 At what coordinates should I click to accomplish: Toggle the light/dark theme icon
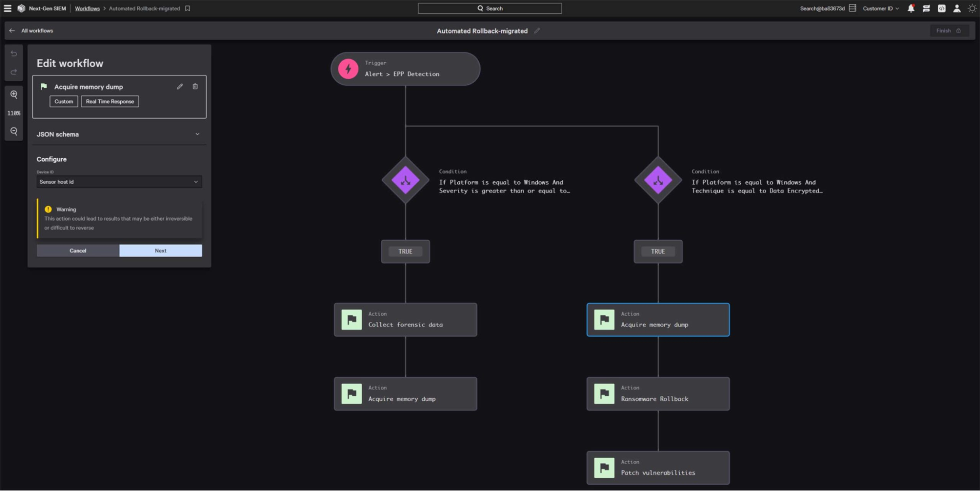click(972, 8)
